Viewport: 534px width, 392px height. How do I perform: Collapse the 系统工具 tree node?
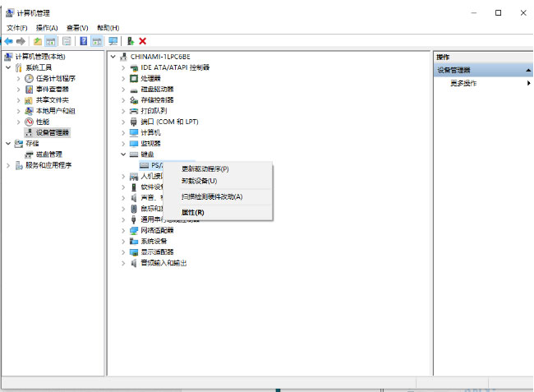[x=8, y=67]
